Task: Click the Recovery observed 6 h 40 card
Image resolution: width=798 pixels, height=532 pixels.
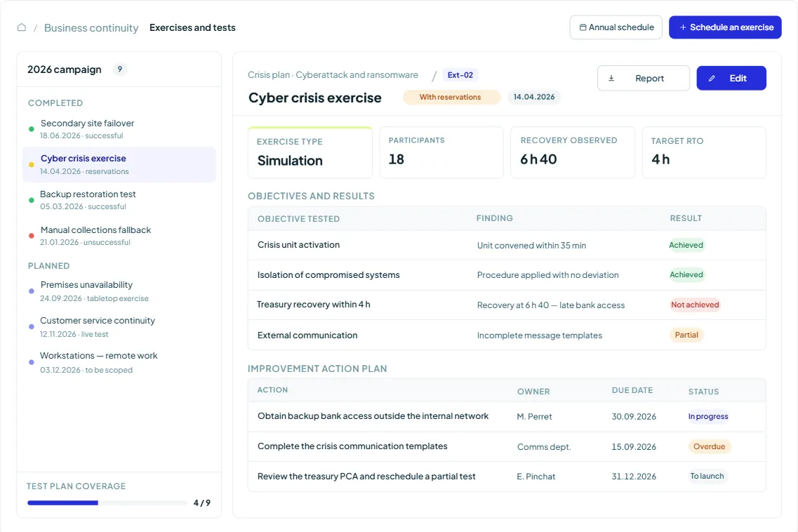Action: [573, 152]
